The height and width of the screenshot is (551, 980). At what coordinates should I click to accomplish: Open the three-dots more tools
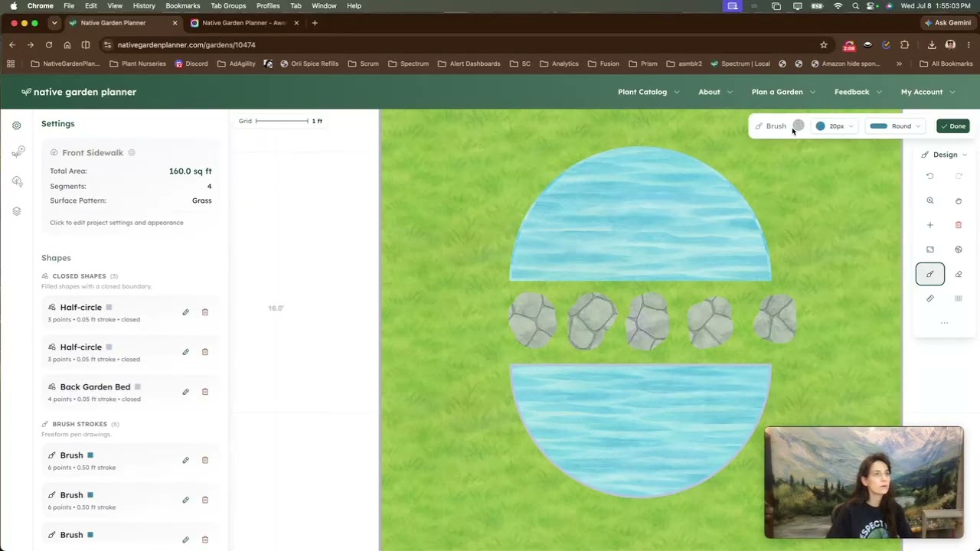pos(944,323)
